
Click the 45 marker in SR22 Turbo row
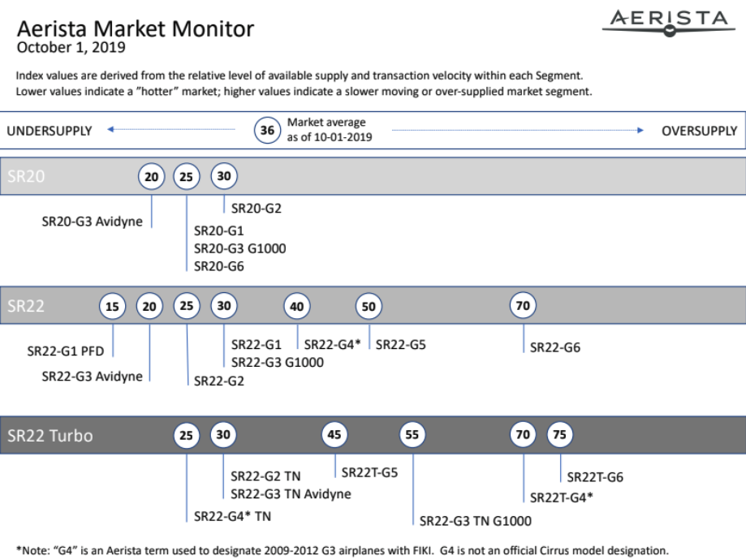coord(334,434)
